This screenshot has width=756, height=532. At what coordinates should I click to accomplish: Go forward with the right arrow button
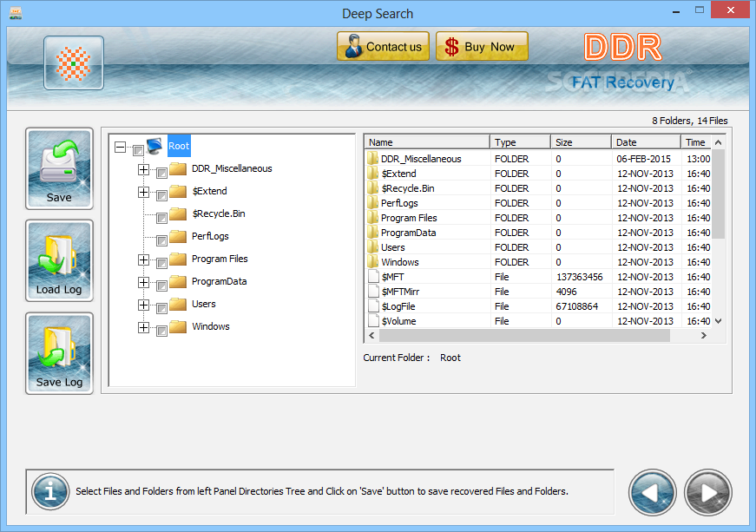[707, 492]
